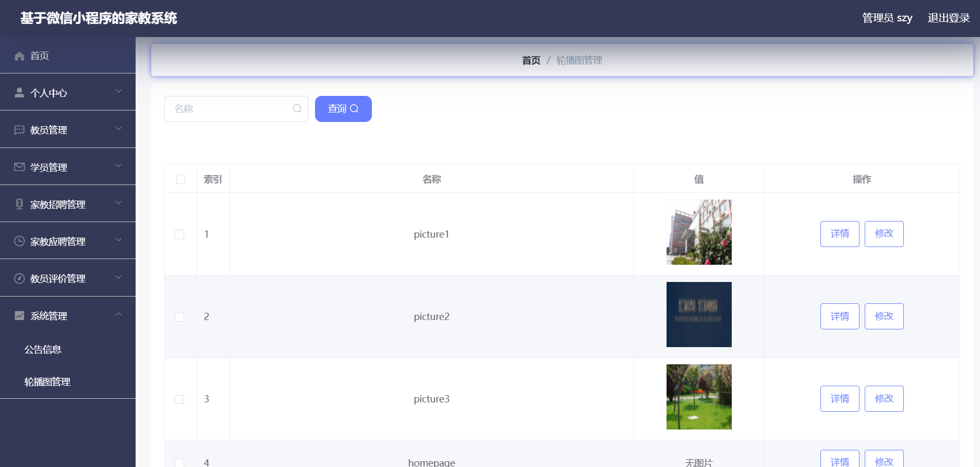Click the home icon beside 首页 in sidebar

pyautogui.click(x=19, y=56)
